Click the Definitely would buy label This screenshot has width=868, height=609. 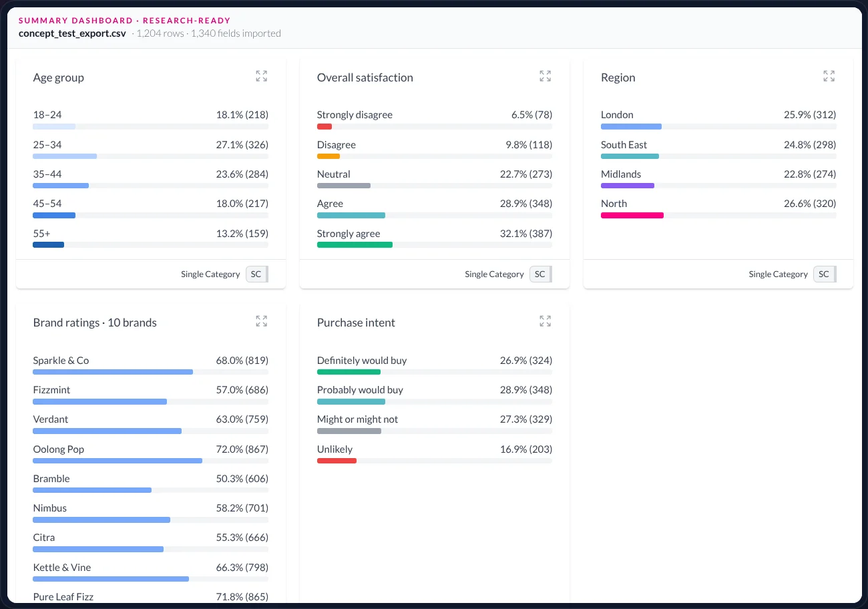click(x=362, y=361)
